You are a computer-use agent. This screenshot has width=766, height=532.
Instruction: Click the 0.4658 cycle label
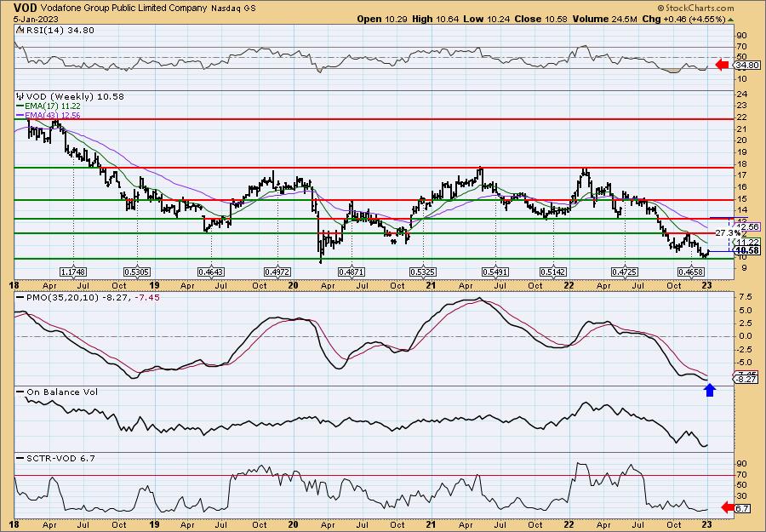[691, 272]
